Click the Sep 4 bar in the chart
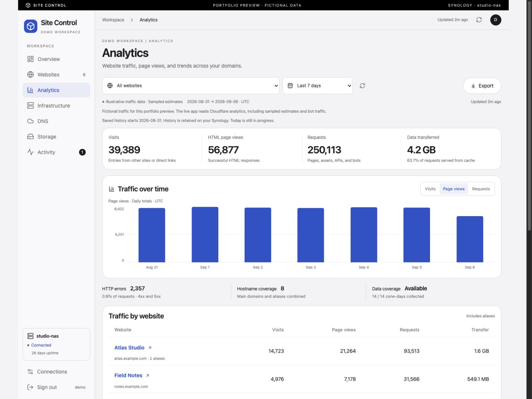The height and width of the screenshot is (399, 532). pyautogui.click(x=364, y=235)
